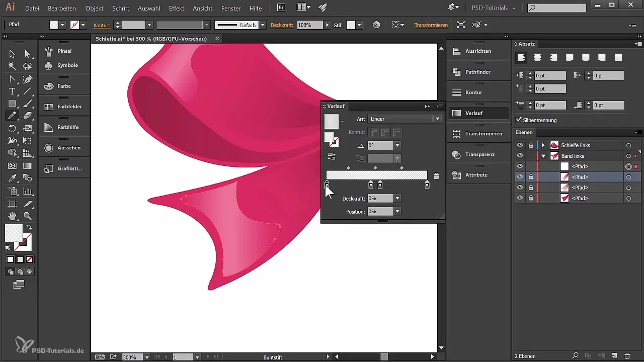The image size is (644, 362).
Task: Create new layer in Ebenen panel
Action: (614, 356)
